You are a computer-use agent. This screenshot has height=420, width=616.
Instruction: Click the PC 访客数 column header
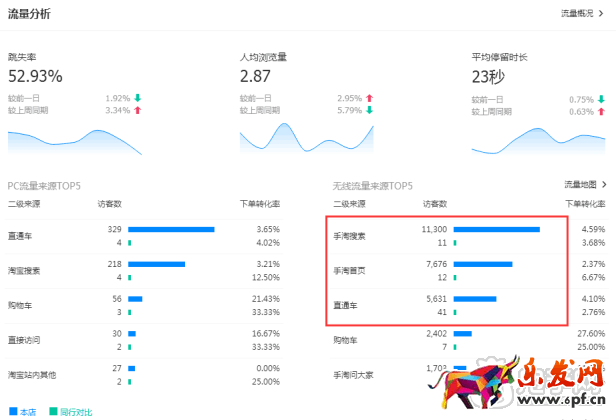(x=110, y=204)
